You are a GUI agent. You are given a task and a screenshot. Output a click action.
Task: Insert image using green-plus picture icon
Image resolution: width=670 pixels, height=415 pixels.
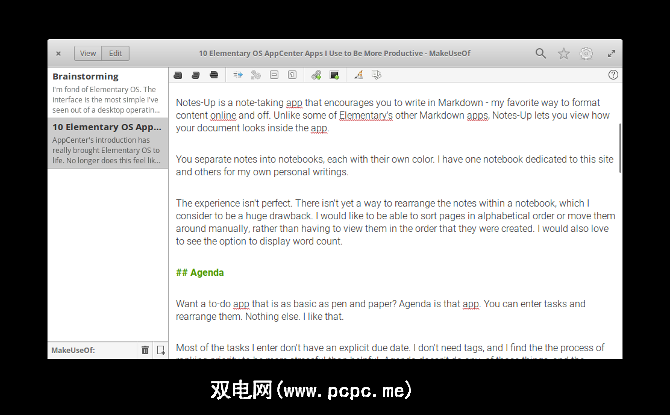335,75
